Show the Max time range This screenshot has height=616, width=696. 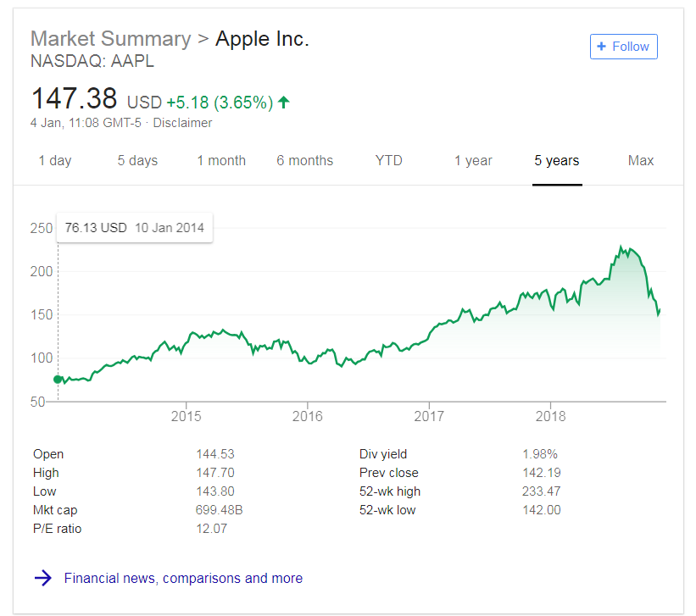pos(641,160)
